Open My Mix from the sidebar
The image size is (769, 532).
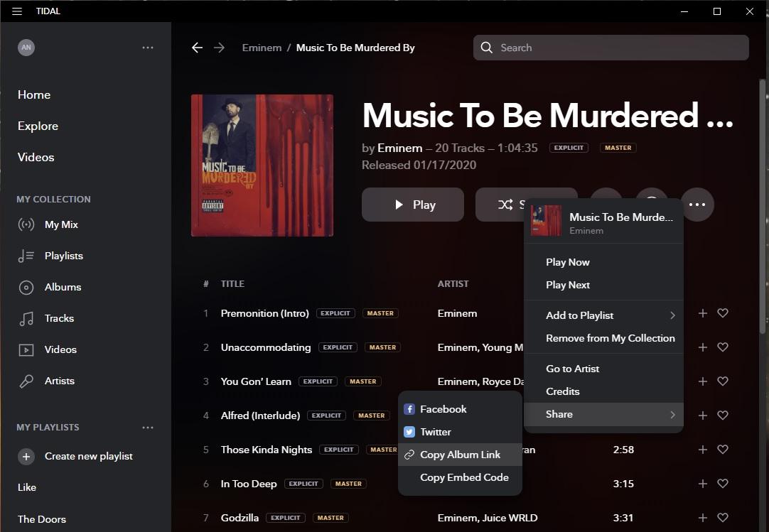(x=61, y=224)
